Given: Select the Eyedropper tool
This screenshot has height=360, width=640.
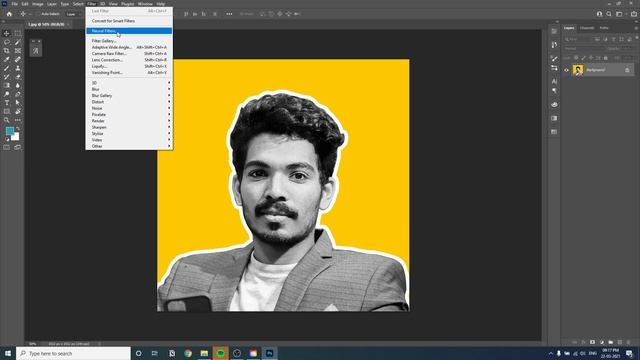Looking at the screenshot, I should click(x=7, y=60).
